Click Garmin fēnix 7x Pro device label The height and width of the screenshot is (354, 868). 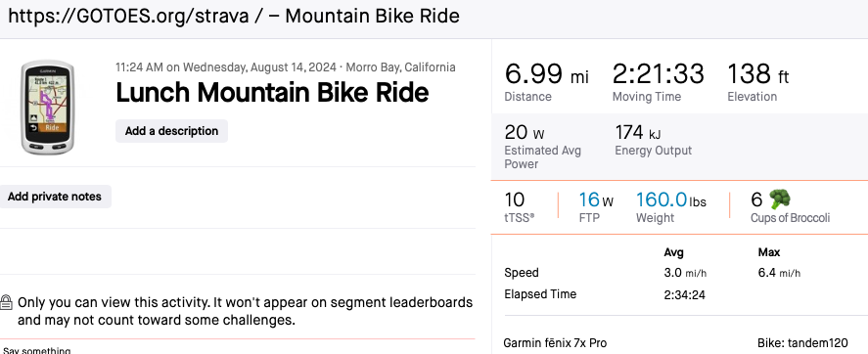tap(555, 343)
